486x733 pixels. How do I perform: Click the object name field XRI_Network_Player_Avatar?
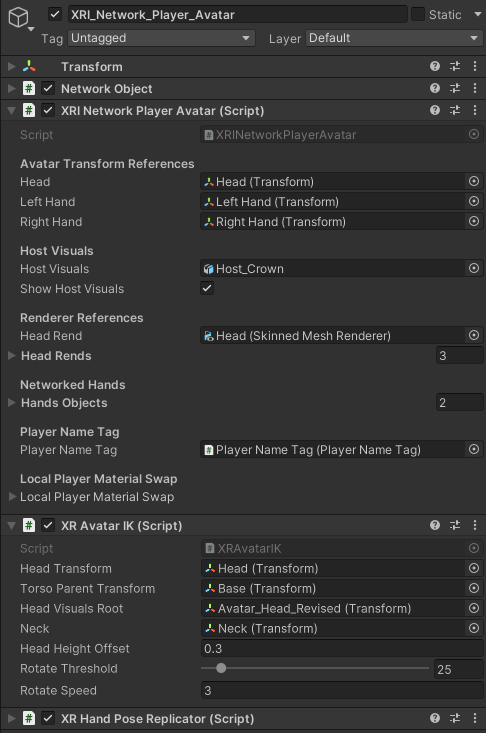click(x=238, y=14)
